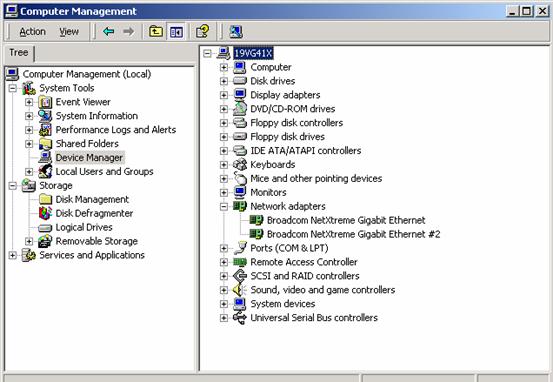Click the Scan for hardware changes icon
This screenshot has width=553, height=382.
(236, 31)
